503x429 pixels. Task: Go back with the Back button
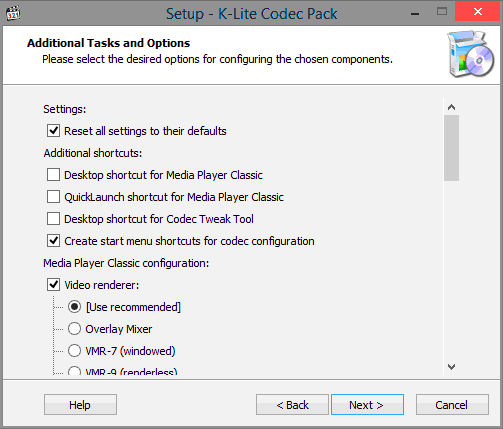292,405
